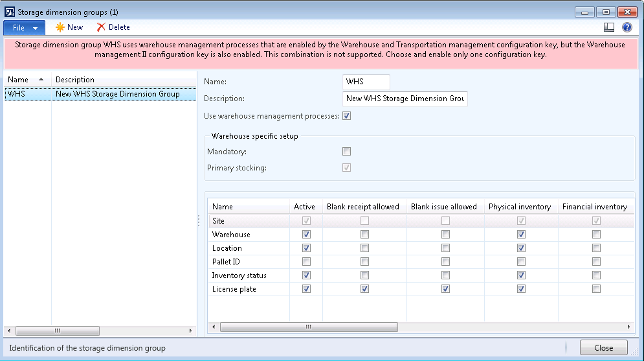Open the Help question mark icon

pos(627,27)
